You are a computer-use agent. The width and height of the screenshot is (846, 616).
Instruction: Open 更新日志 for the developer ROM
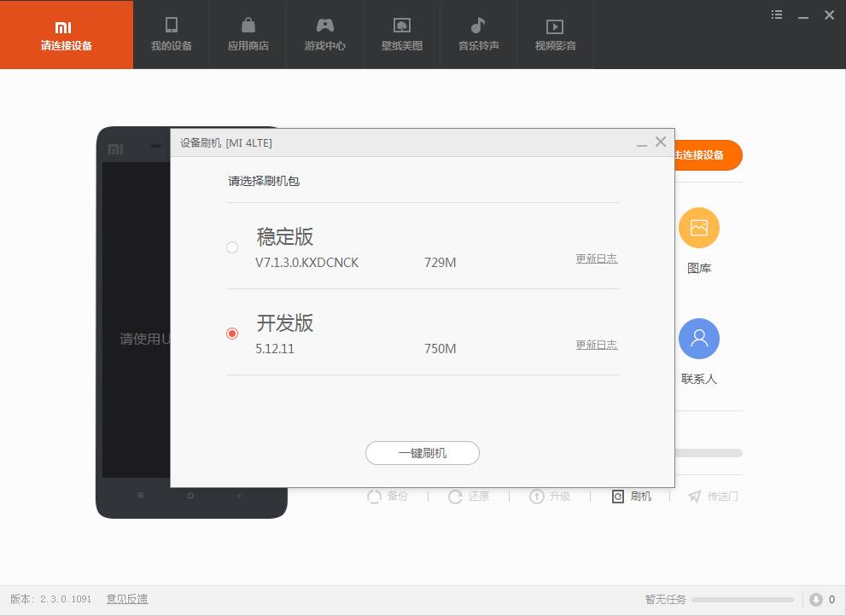(597, 345)
